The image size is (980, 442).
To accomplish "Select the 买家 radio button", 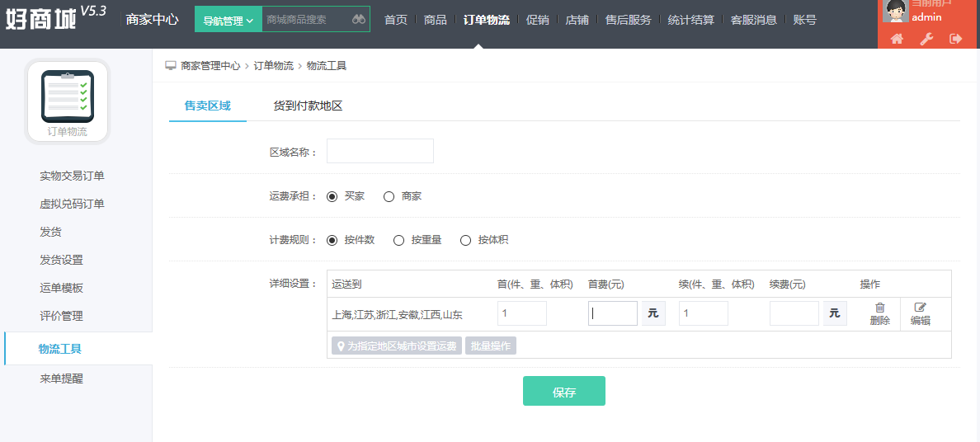I will pos(332,196).
